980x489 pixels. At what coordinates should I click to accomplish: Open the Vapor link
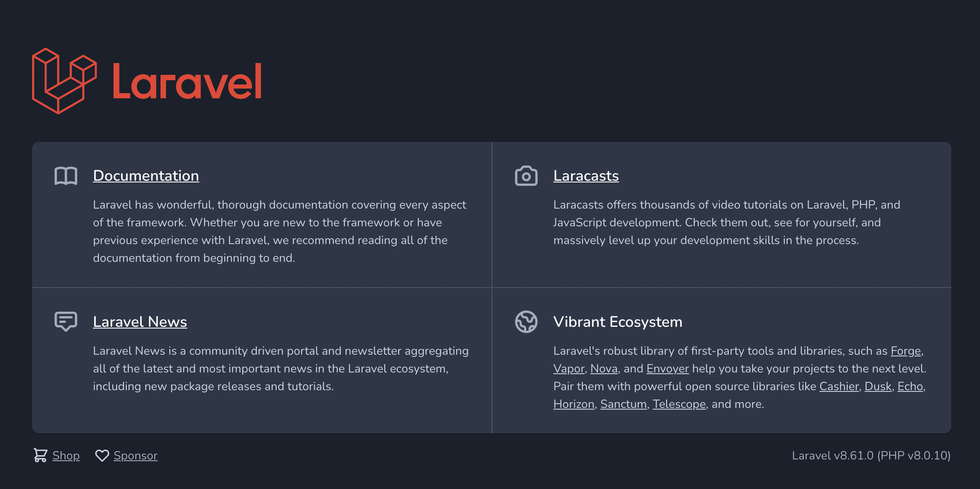(x=569, y=369)
